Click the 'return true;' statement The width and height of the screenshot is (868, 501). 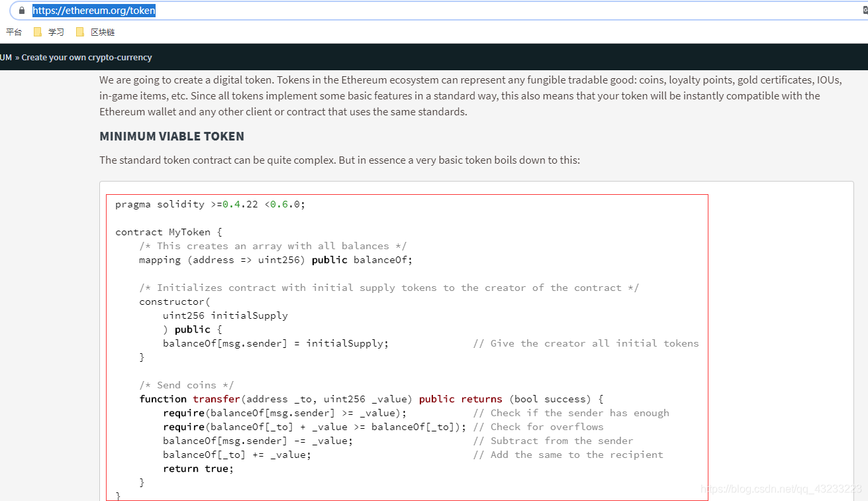(199, 469)
